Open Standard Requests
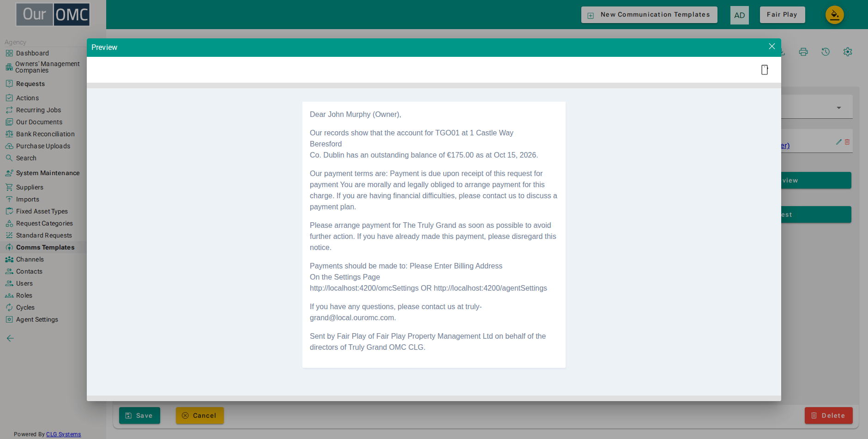The width and height of the screenshot is (868, 439). tap(44, 235)
